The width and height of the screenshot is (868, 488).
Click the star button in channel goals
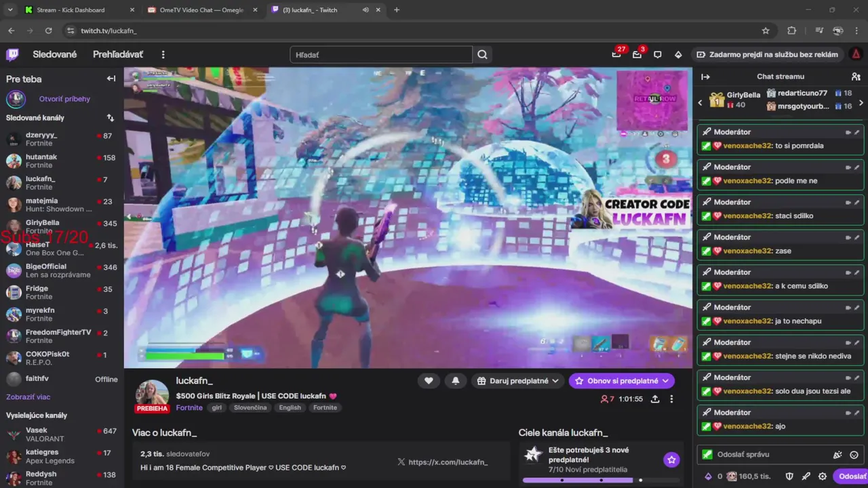pos(671,460)
